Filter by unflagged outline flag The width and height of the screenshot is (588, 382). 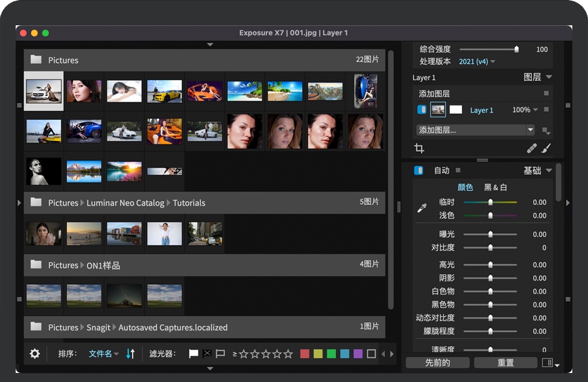pos(220,354)
